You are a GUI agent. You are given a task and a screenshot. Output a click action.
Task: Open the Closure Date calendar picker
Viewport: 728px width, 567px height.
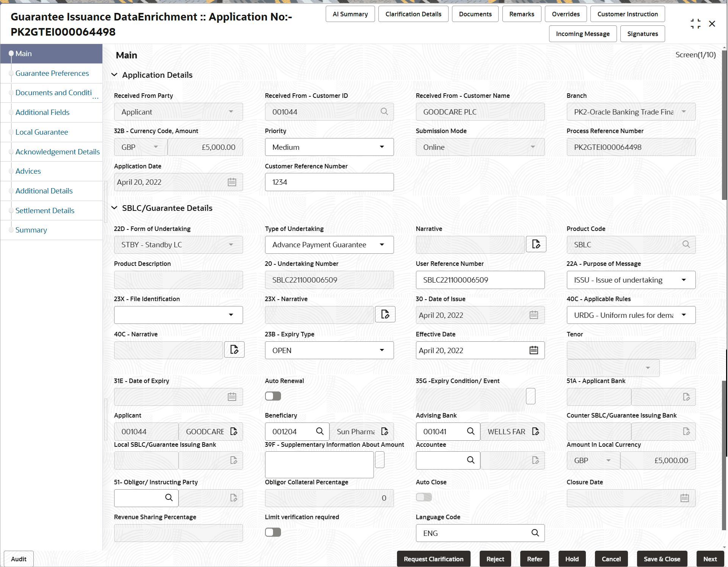point(684,498)
